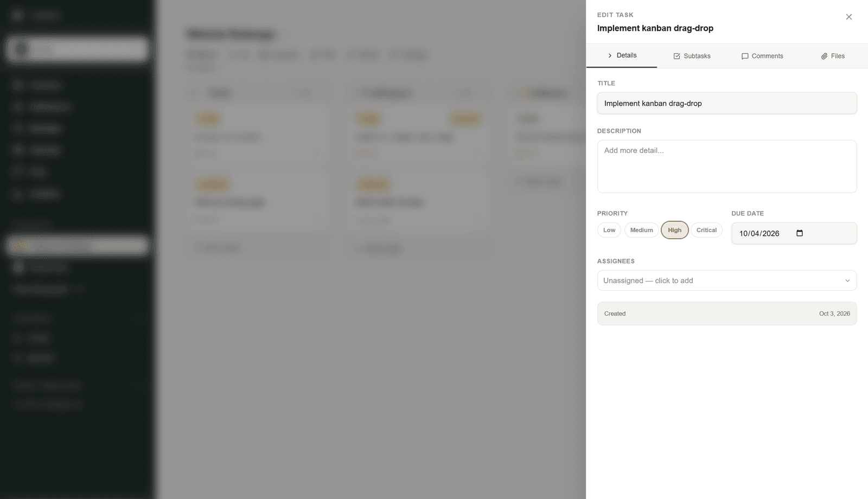Viewport: 868px width, 499px height.
Task: Click the 'EDIT TASK' header label
Action: (x=615, y=15)
